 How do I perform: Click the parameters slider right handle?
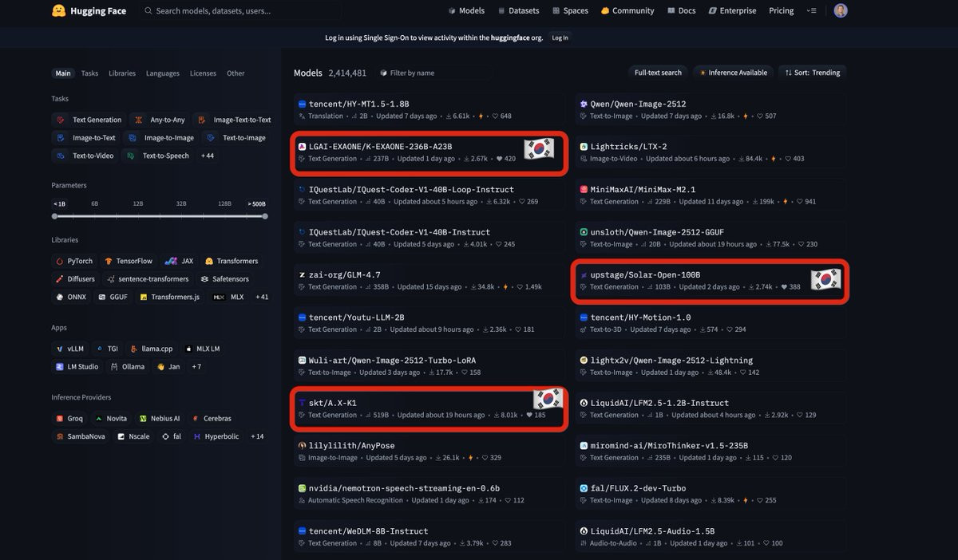click(265, 216)
